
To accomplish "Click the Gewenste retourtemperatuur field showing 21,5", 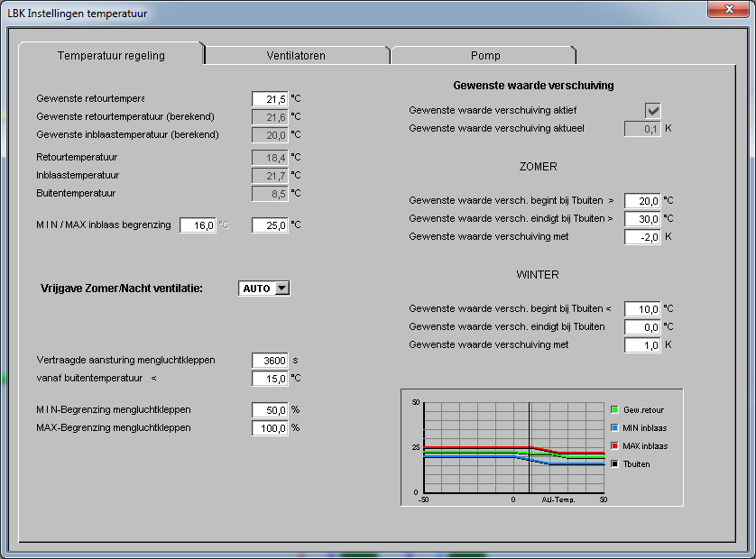I will click(270, 99).
